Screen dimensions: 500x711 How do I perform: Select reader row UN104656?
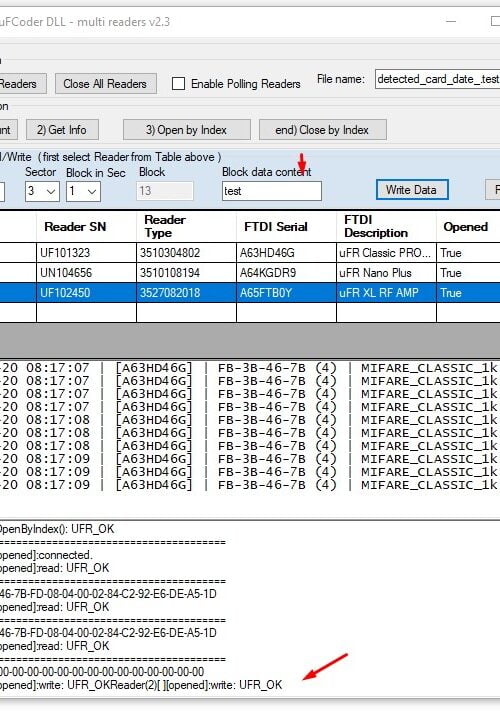click(x=250, y=273)
